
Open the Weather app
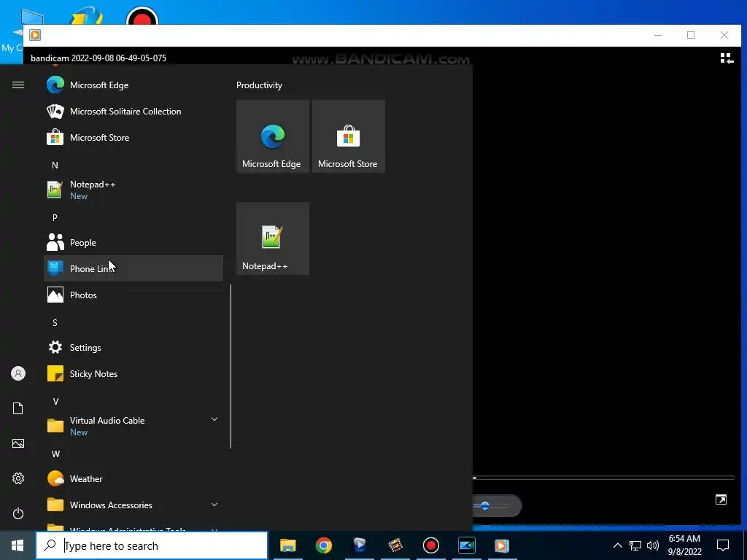pyautogui.click(x=133, y=478)
